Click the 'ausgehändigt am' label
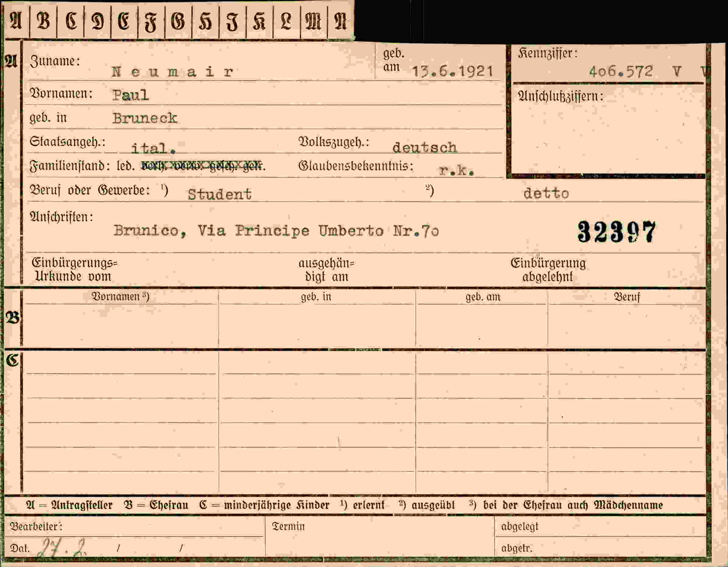The width and height of the screenshot is (728, 567). 327,270
